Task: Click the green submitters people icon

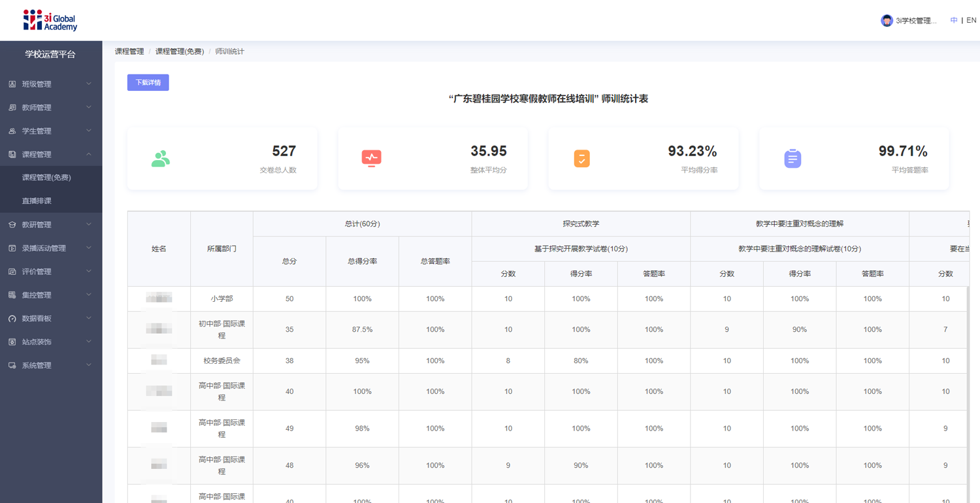Action: pos(161,159)
